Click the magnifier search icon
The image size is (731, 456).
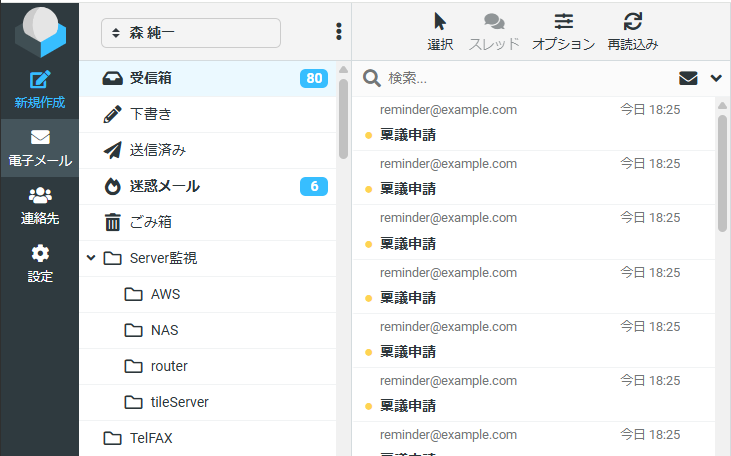point(372,78)
